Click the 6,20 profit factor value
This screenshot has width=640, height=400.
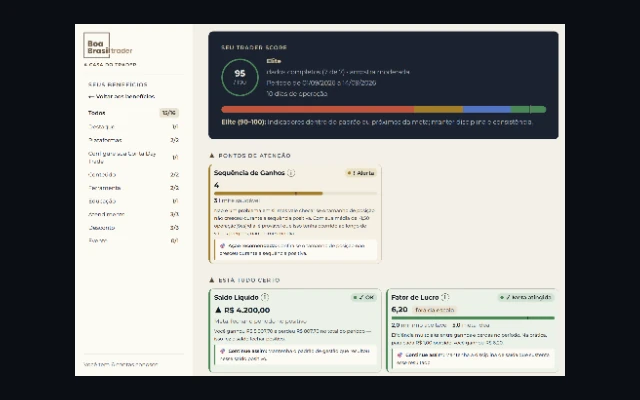(400, 310)
